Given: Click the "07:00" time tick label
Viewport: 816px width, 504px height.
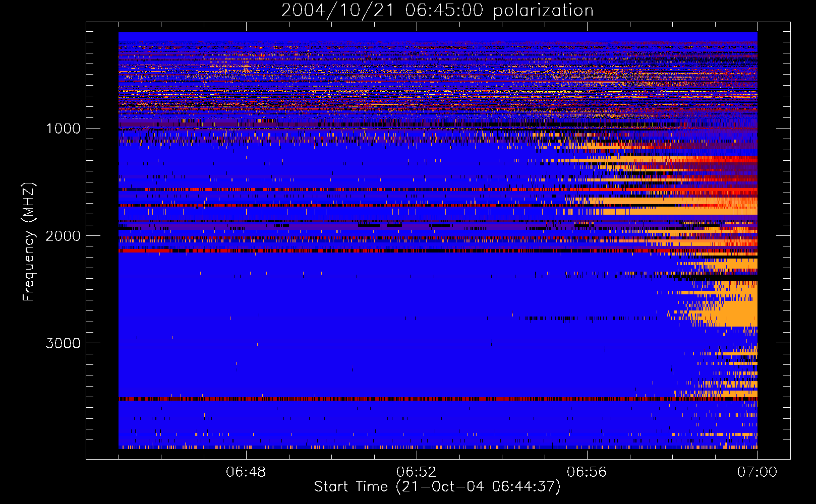Looking at the screenshot, I should tap(757, 472).
